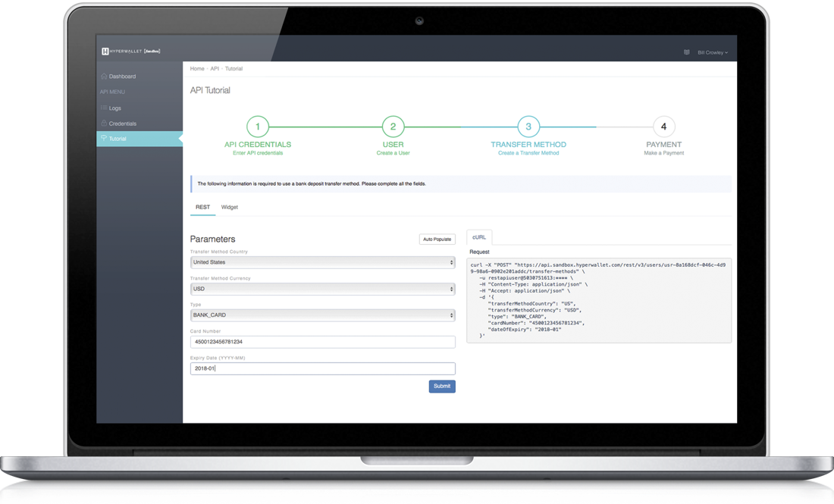Click the Logs list icon
Viewport: 834px width, 504px height.
click(x=104, y=108)
